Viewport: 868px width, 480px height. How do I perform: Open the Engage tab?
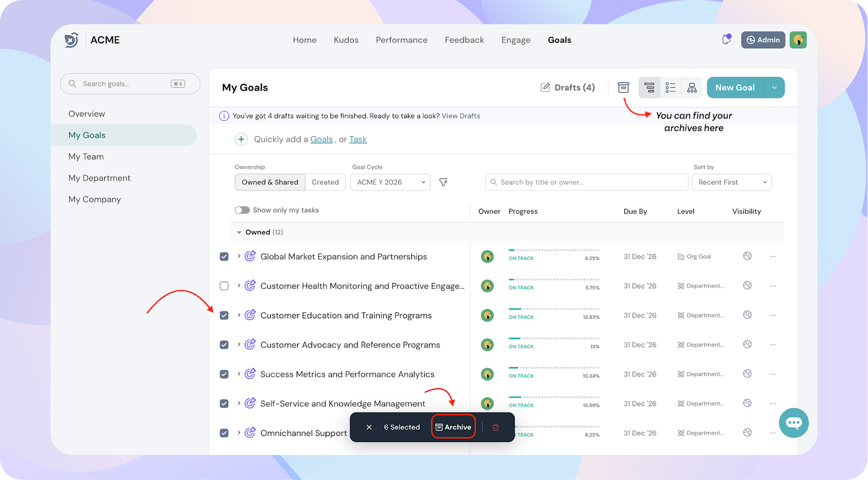(516, 40)
